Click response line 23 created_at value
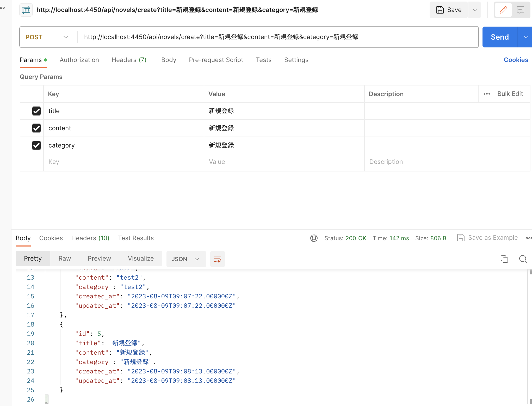 (x=182, y=371)
